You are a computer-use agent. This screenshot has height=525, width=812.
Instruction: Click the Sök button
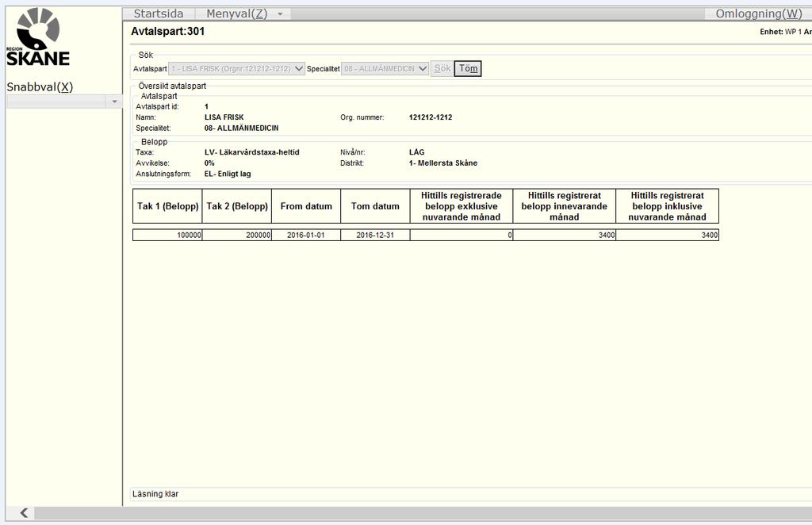(x=442, y=68)
